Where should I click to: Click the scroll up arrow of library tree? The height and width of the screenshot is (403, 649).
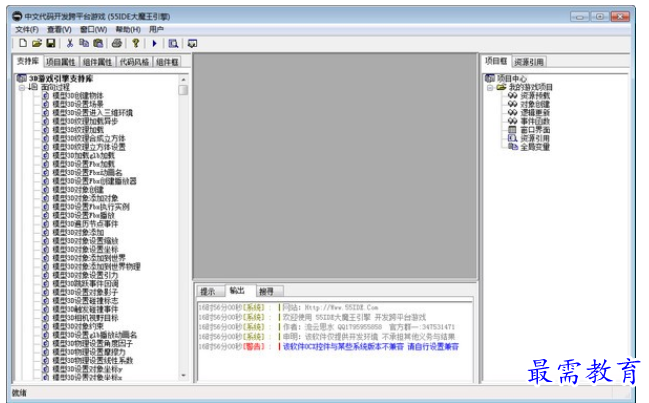click(183, 79)
